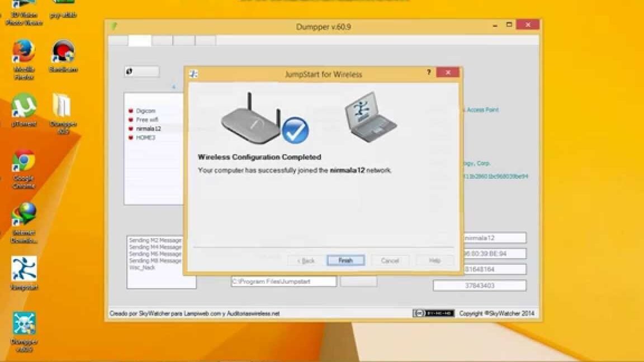Open Mozilla Firefox desktop shortcut
Image resolution: width=644 pixels, height=362 pixels.
(x=24, y=53)
